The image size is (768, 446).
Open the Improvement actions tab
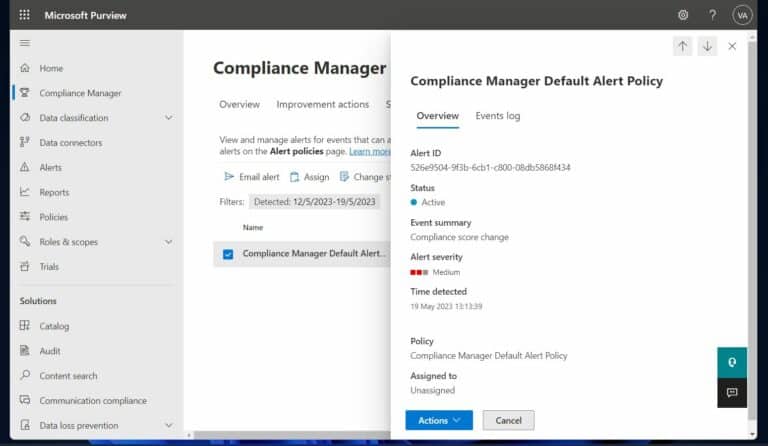[x=322, y=104]
